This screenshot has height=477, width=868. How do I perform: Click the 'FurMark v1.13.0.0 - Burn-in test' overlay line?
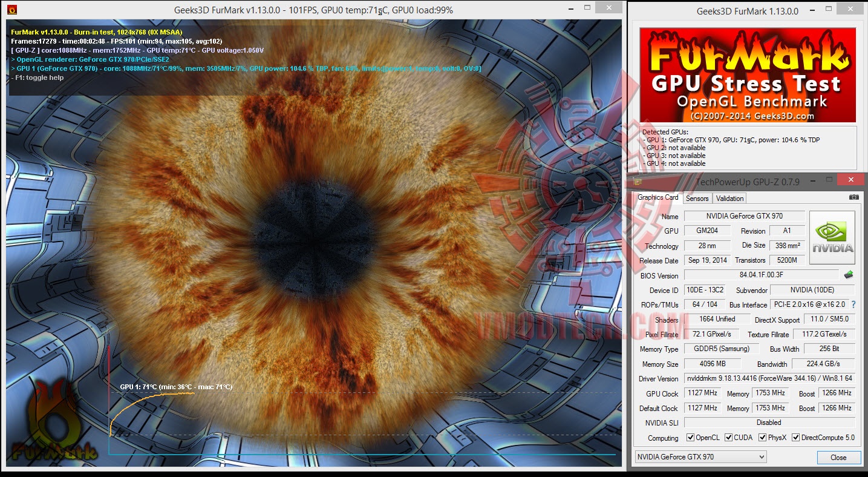click(97, 32)
